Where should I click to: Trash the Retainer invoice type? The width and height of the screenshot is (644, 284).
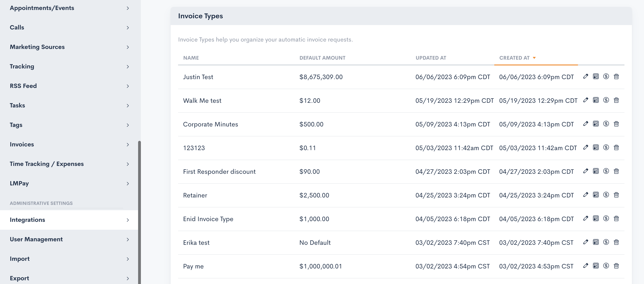pyautogui.click(x=616, y=195)
